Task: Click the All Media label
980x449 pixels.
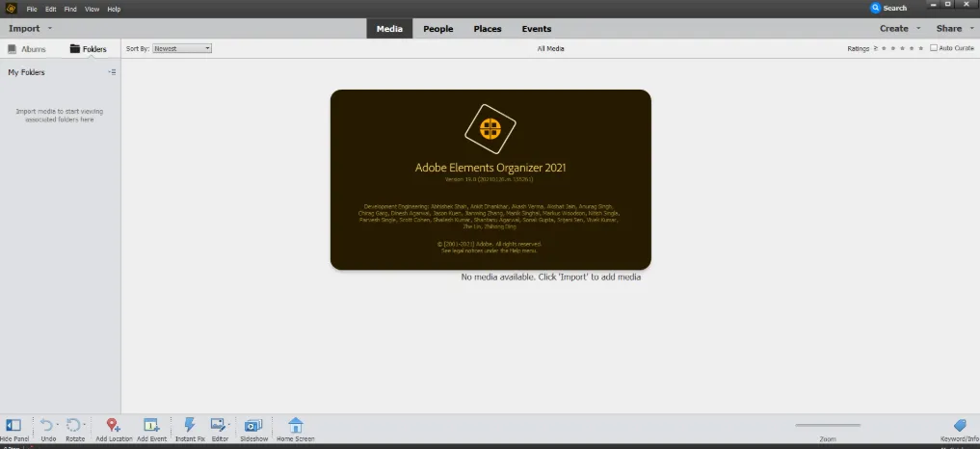Action: click(550, 48)
